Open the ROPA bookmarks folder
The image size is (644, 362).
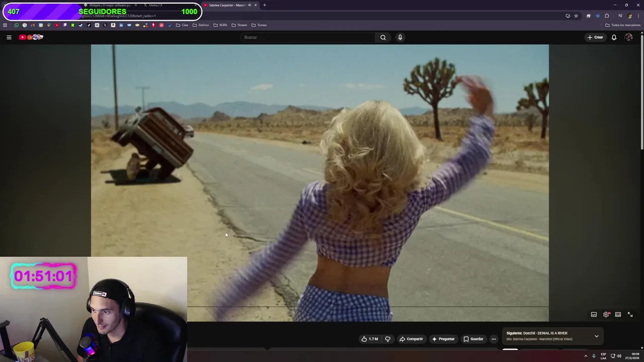(x=220, y=25)
